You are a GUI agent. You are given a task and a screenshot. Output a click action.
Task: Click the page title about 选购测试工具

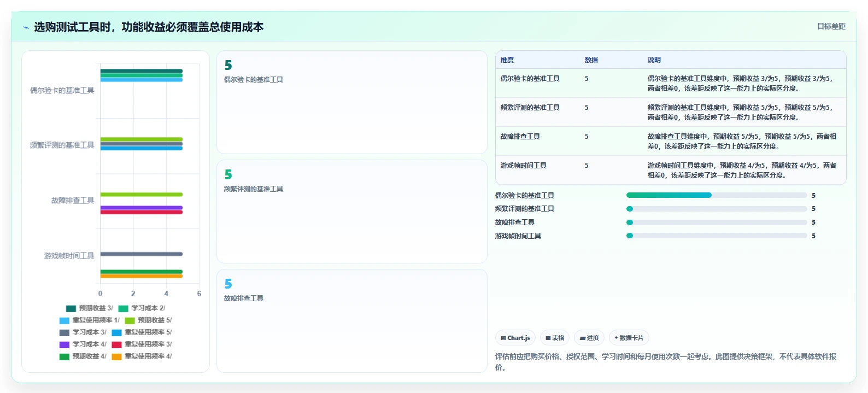click(149, 27)
